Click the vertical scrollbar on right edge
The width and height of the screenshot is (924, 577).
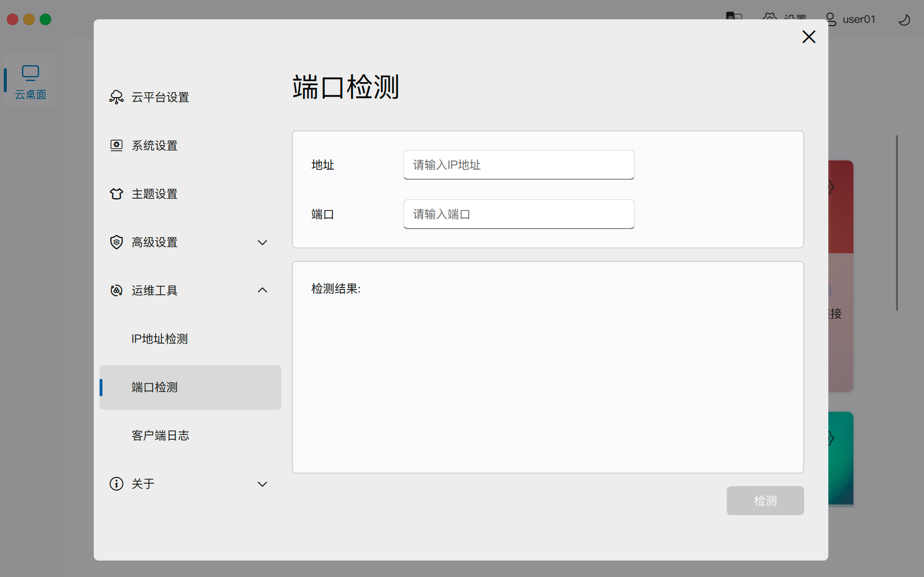click(x=896, y=223)
